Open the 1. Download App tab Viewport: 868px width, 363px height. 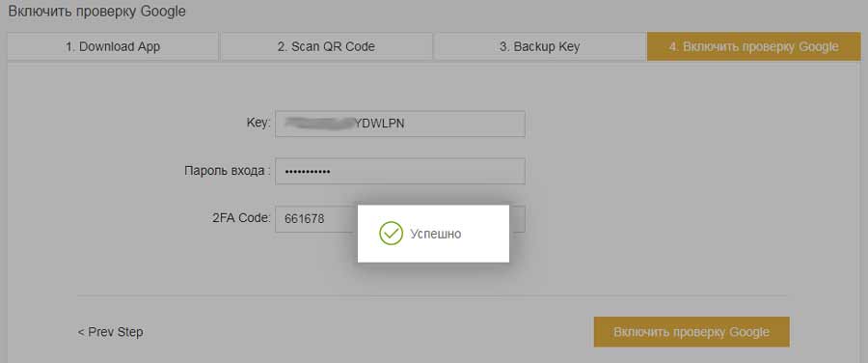tap(113, 46)
